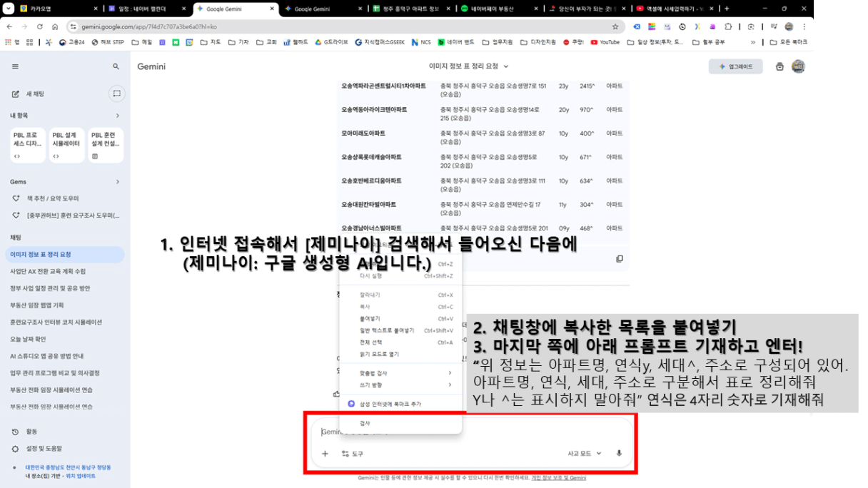The width and height of the screenshot is (868, 488).
Task: Click the 업그레이드 button
Action: pyautogui.click(x=735, y=66)
